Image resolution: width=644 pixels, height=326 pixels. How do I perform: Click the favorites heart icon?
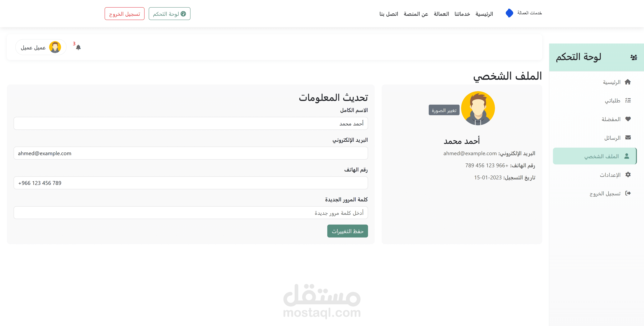pos(628,119)
